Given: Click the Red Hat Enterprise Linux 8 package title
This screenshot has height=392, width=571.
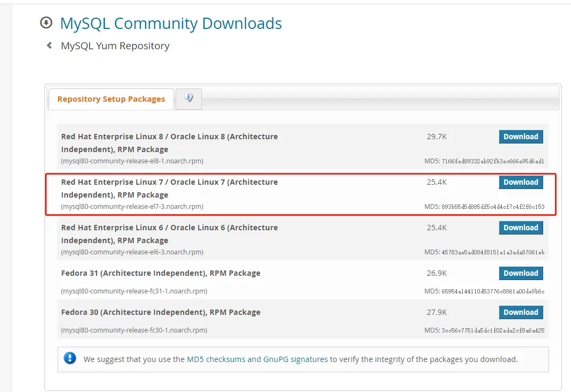Looking at the screenshot, I should point(169,142).
